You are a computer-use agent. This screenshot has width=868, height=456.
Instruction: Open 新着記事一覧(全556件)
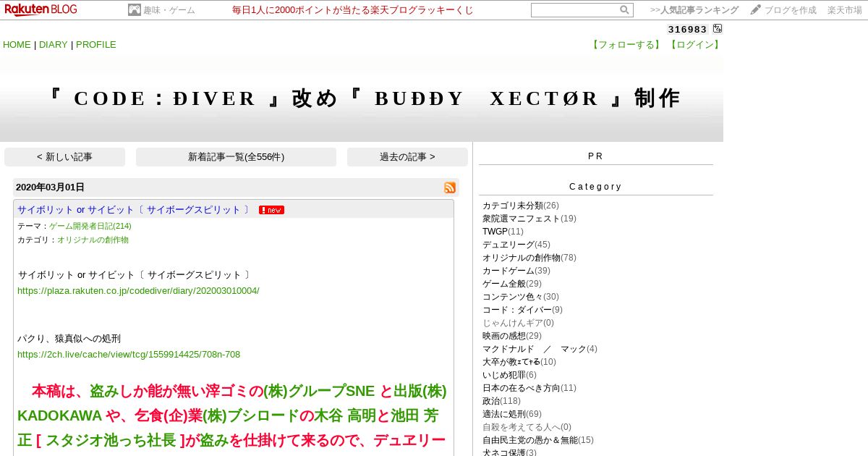click(236, 157)
